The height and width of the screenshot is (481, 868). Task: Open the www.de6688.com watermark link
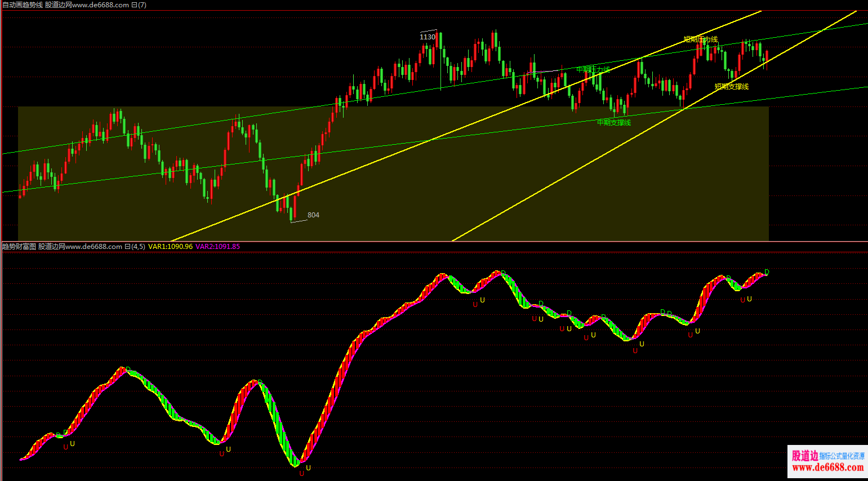[x=827, y=467]
